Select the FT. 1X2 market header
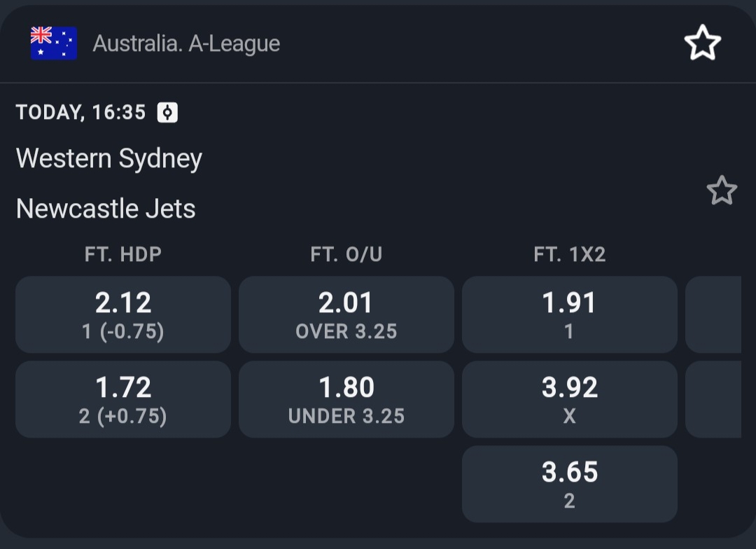Viewport: 756px width, 549px height. pyautogui.click(x=569, y=254)
